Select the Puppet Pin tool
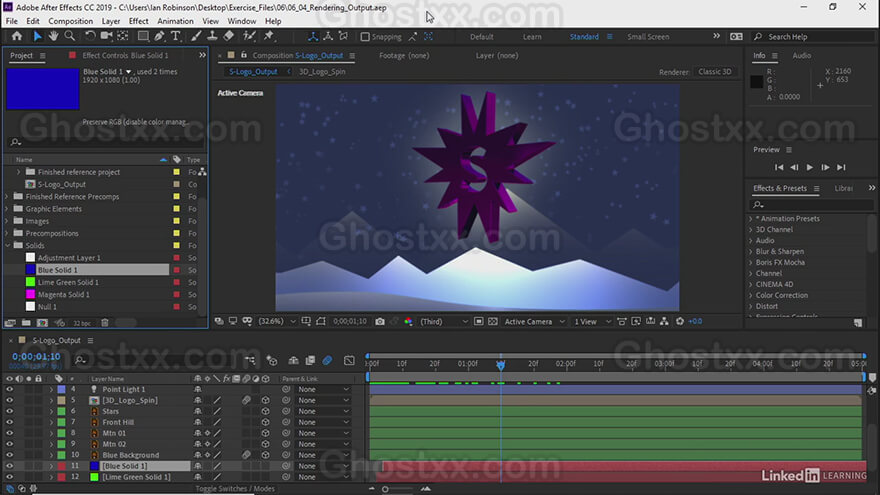Screen dimensions: 880x495 pos(269,36)
